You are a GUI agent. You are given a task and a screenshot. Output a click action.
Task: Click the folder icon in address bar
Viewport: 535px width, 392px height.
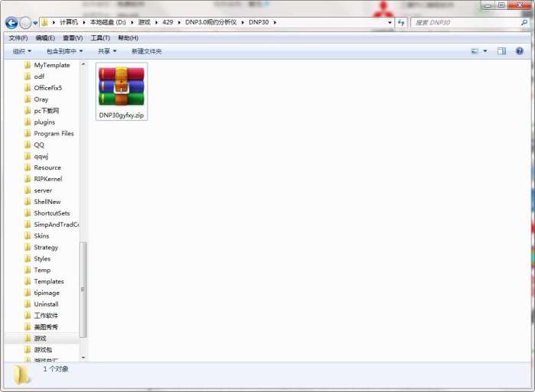click(x=44, y=22)
